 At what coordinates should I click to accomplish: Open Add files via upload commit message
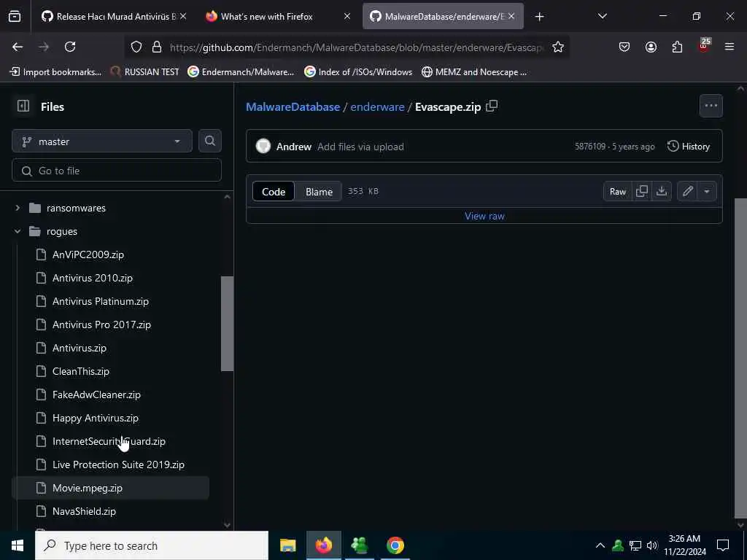360,147
